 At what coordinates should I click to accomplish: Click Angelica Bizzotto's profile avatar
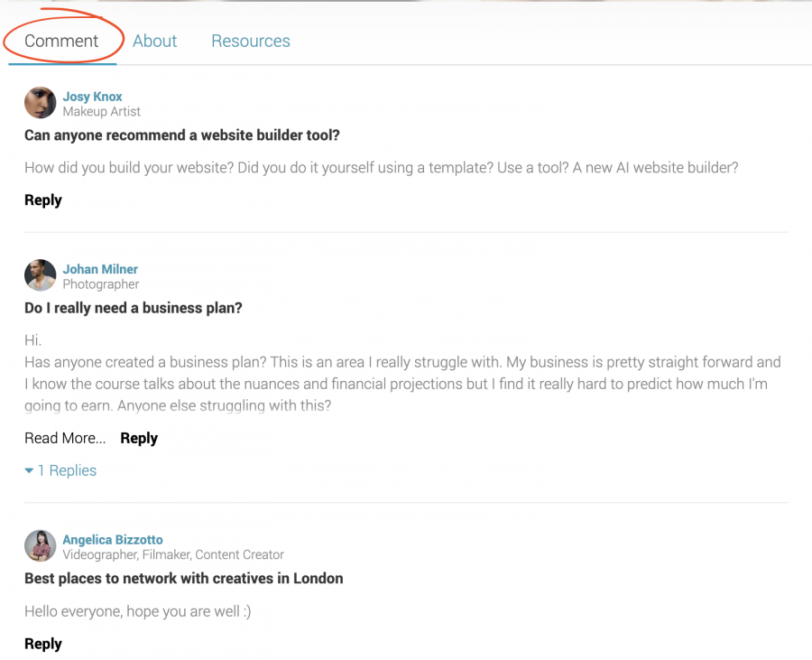coord(40,545)
